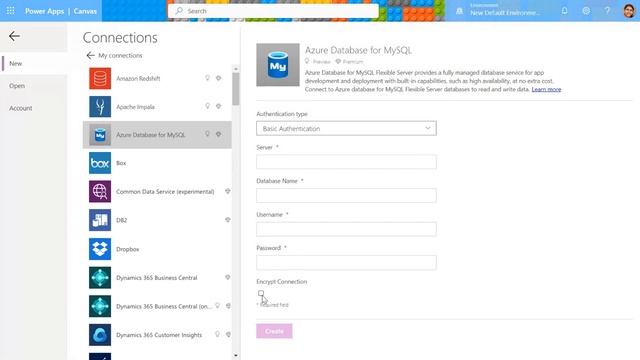640x360 pixels.
Task: Click the My connections back arrow
Action: (90, 56)
